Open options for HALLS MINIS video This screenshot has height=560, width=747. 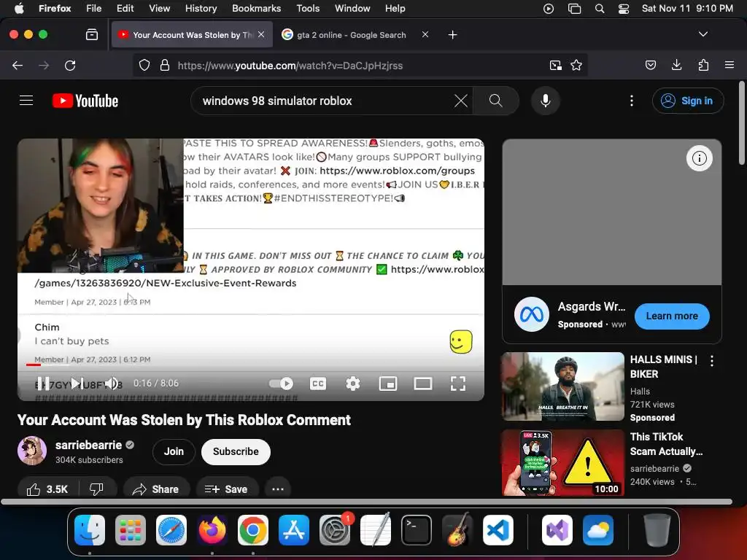(712, 361)
